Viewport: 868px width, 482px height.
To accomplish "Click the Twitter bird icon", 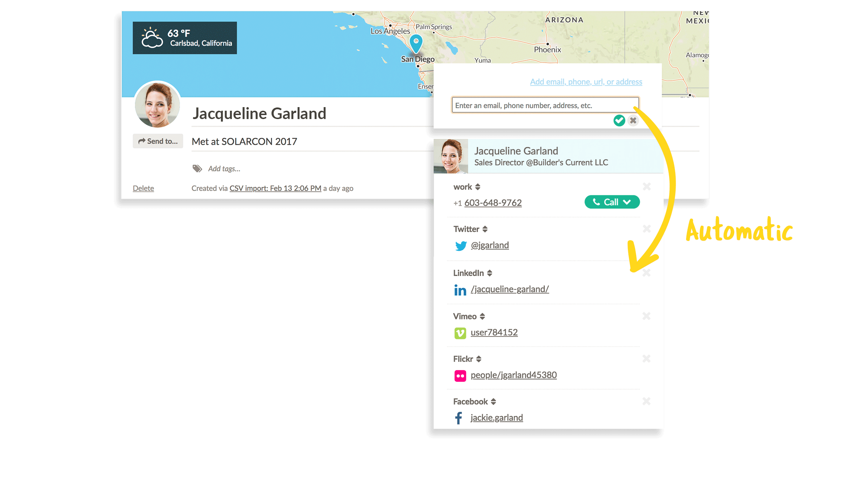I will pyautogui.click(x=460, y=246).
